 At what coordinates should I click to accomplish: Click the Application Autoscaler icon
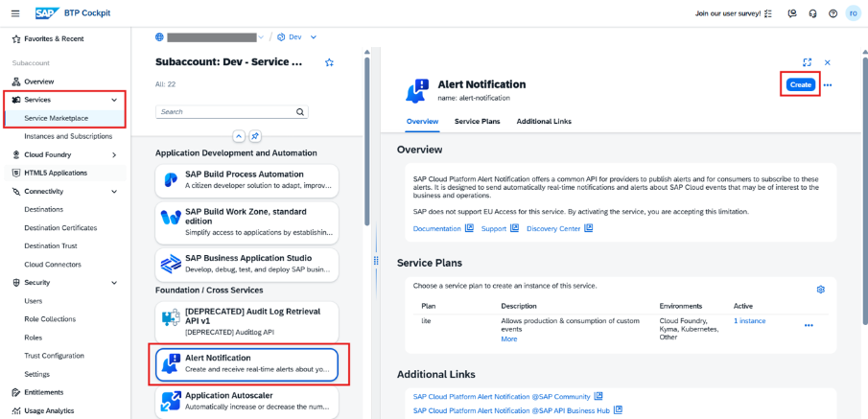click(171, 402)
